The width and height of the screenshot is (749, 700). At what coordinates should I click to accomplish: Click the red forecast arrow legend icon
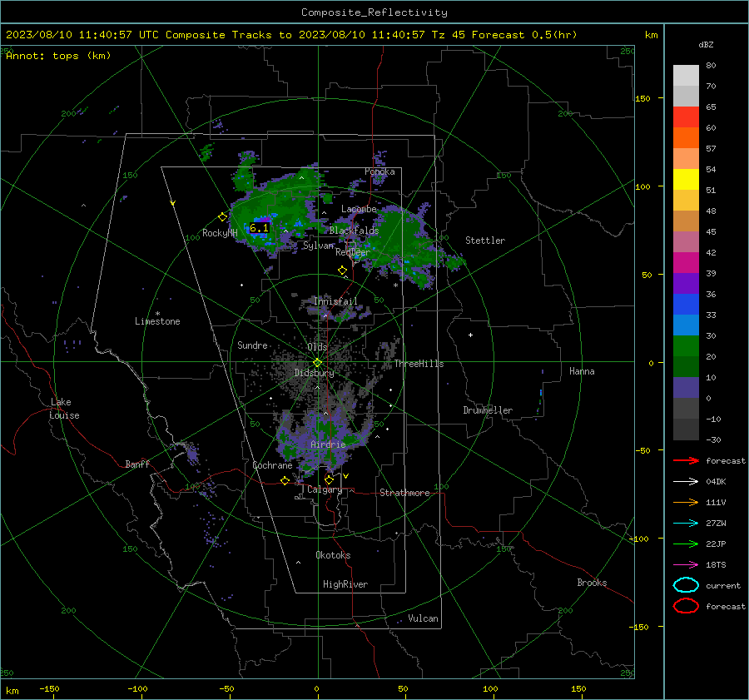click(686, 460)
